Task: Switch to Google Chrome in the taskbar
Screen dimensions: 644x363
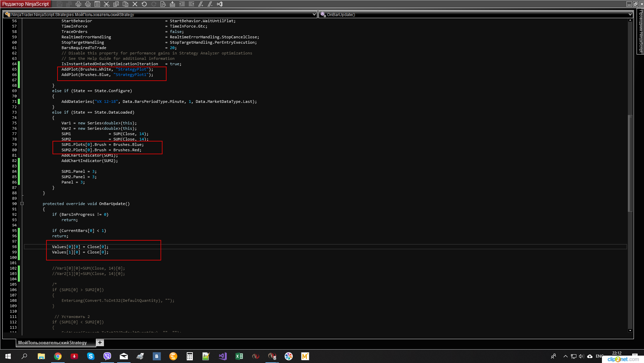Action: click(58, 356)
